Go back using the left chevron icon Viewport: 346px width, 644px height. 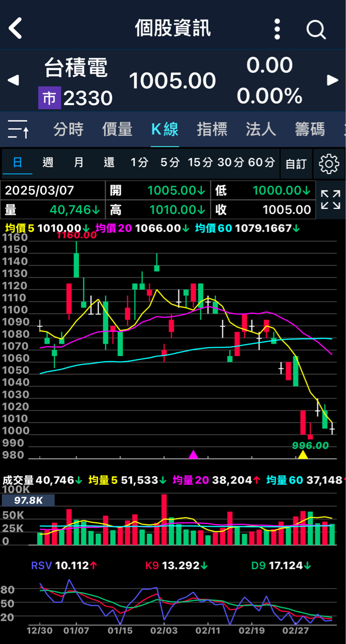click(x=16, y=29)
